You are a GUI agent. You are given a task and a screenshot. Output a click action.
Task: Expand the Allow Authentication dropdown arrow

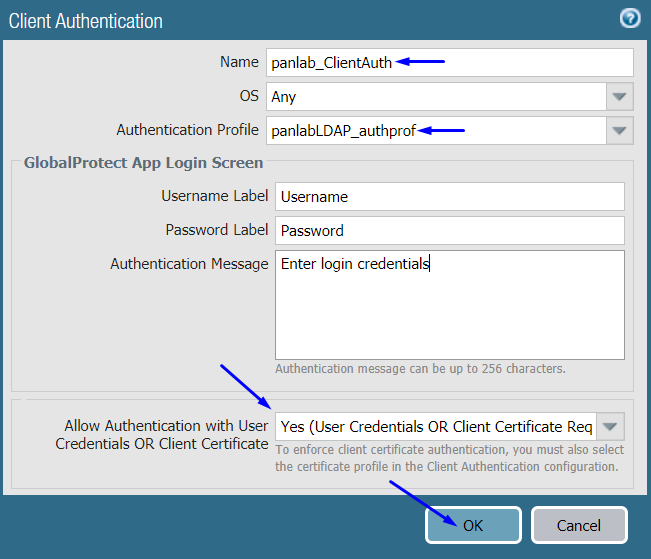[610, 427]
